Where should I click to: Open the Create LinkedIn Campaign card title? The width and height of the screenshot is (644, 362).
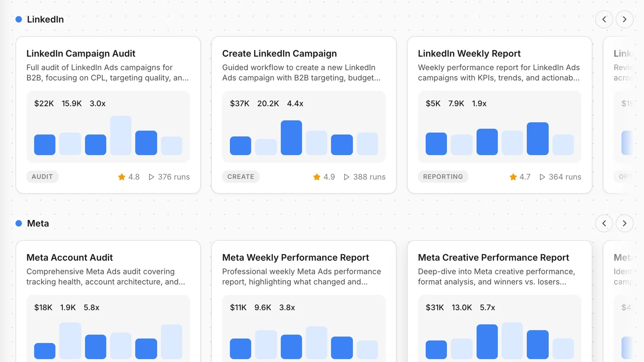[280, 54]
